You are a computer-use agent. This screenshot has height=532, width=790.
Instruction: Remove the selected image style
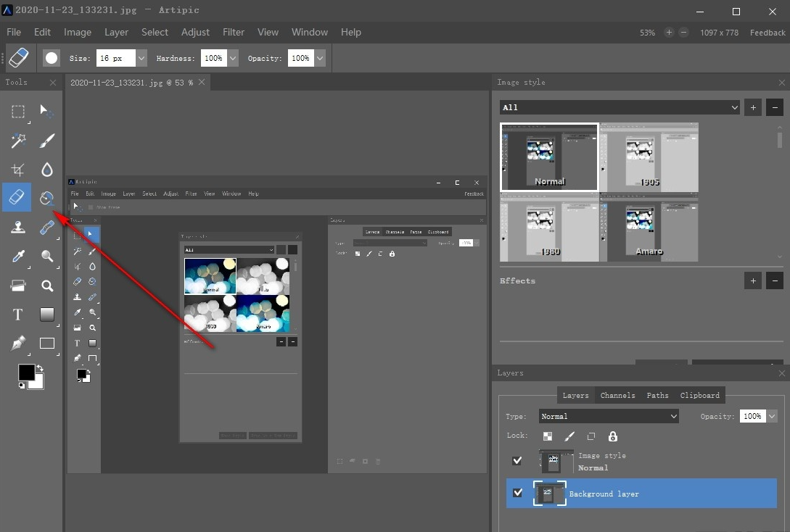[x=774, y=107]
